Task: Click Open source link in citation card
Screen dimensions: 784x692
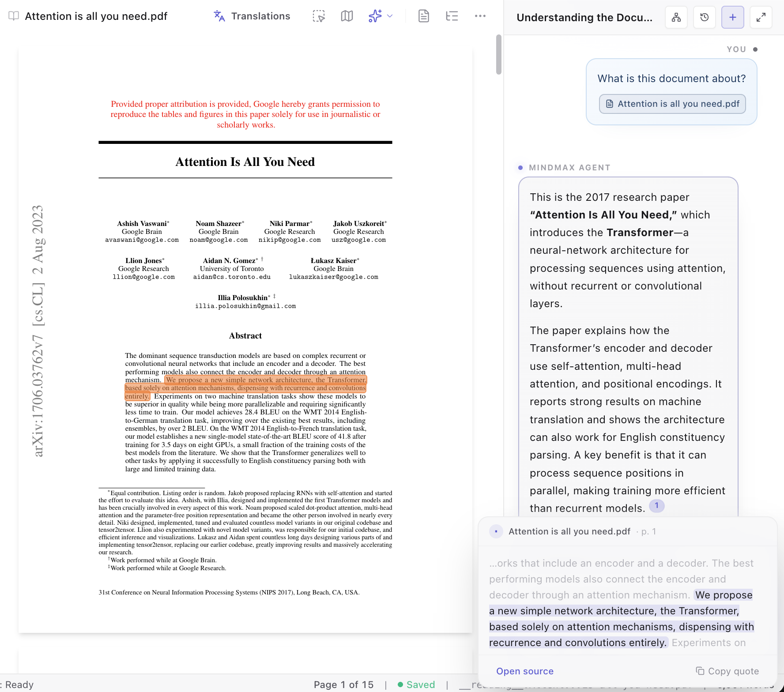Action: [525, 671]
